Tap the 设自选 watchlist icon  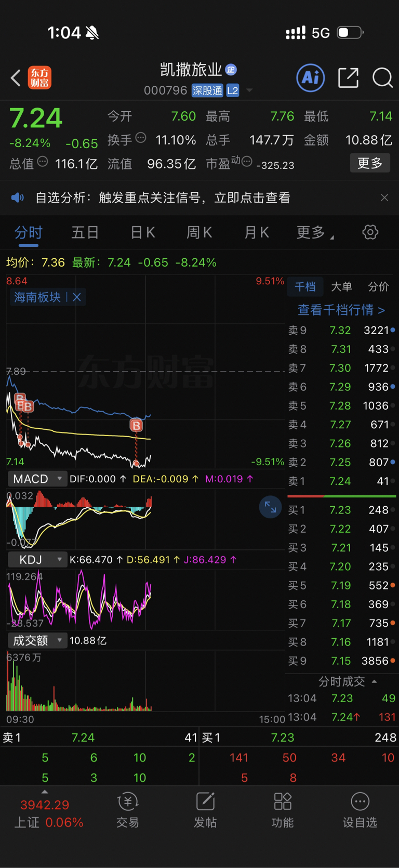click(360, 811)
